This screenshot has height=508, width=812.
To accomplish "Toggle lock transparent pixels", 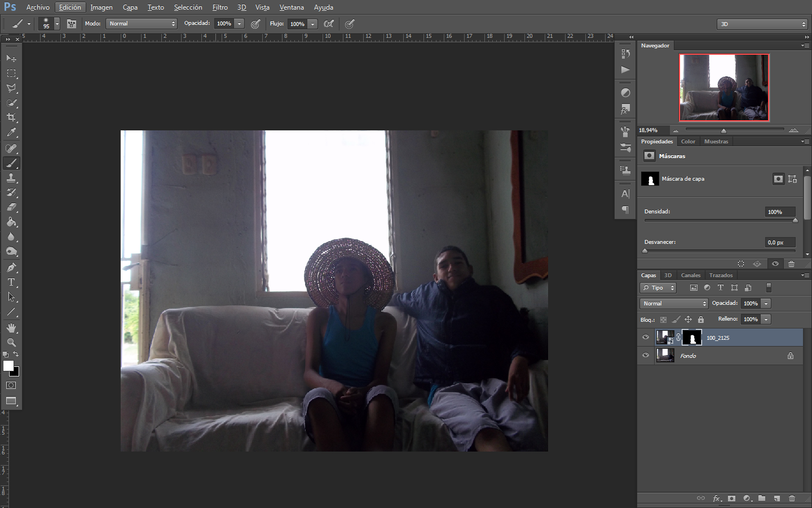I will [x=663, y=319].
